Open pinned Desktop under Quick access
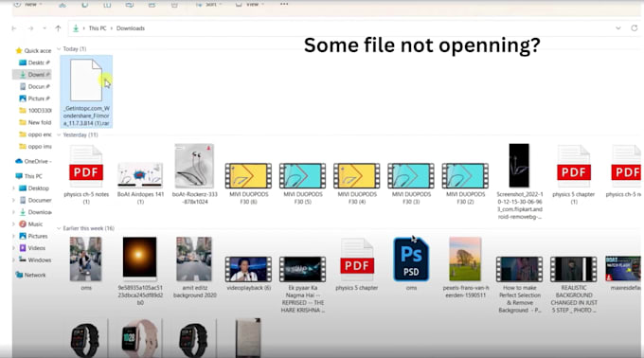Viewport: 644px width, 358px height. [34, 63]
